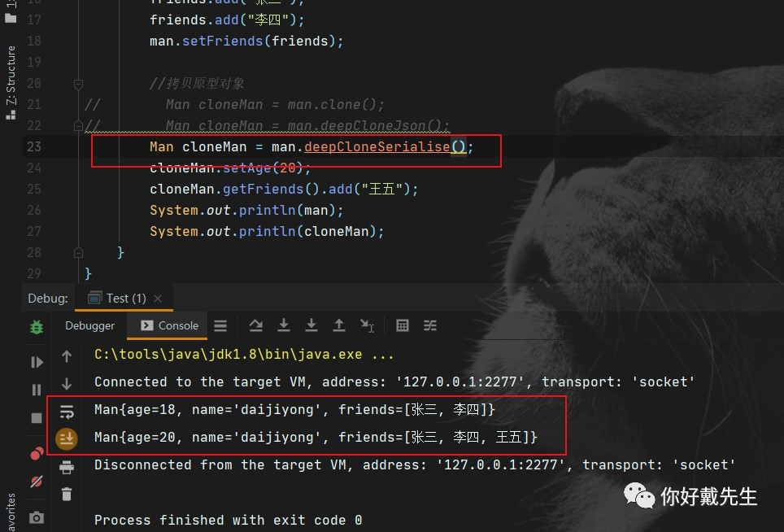This screenshot has width=784, height=532.
Task: Stop the debug session
Action: pos(37,417)
